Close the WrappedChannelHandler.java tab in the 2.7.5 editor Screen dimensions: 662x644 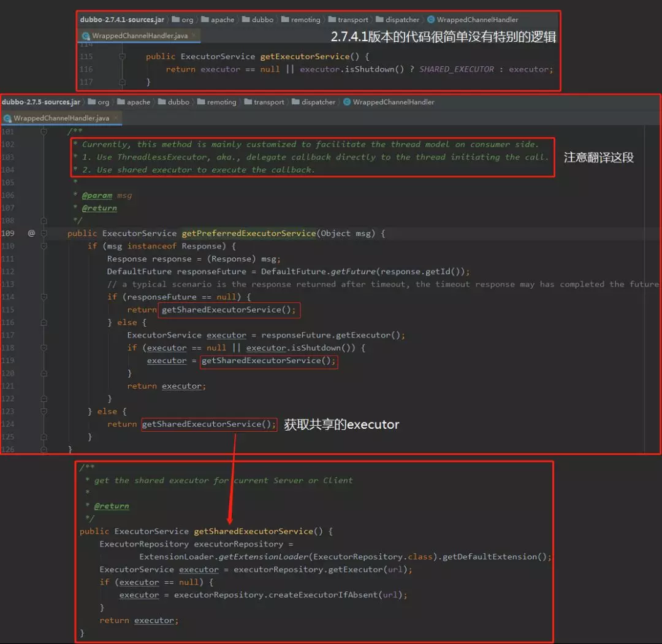click(x=115, y=118)
